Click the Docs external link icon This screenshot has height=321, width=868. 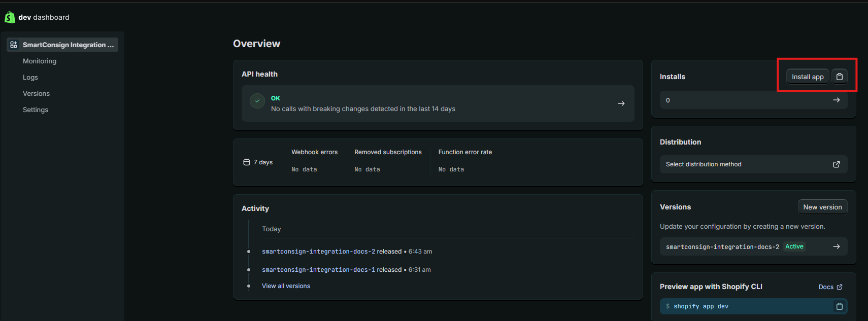click(840, 287)
